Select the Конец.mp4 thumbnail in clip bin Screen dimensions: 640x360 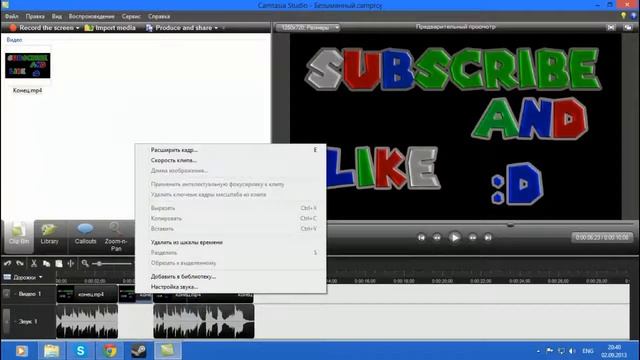[28, 65]
